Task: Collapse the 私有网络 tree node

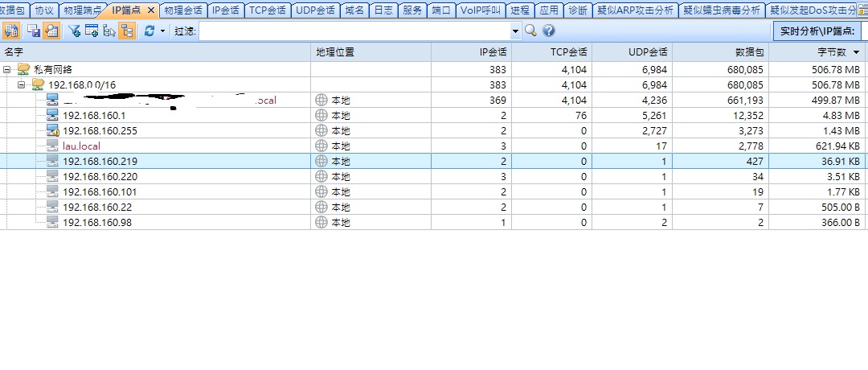Action: [x=6, y=70]
